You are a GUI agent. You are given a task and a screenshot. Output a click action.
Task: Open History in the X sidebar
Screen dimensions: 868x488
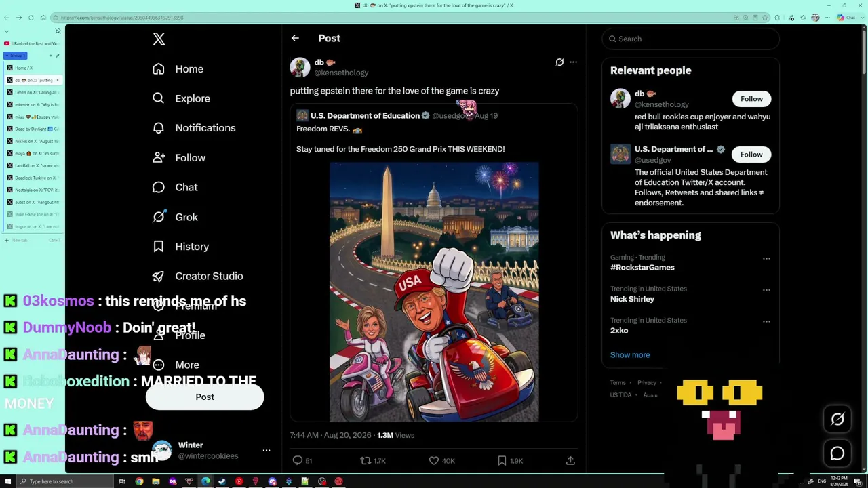tap(180, 247)
